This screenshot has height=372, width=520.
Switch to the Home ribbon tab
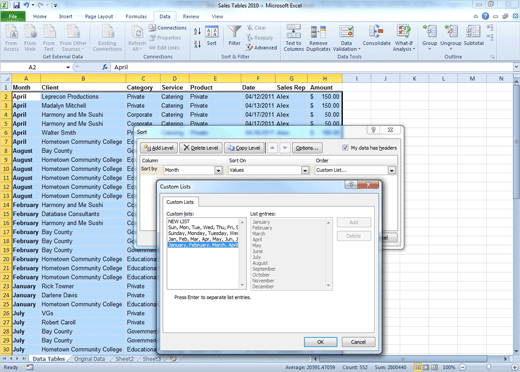click(40, 16)
